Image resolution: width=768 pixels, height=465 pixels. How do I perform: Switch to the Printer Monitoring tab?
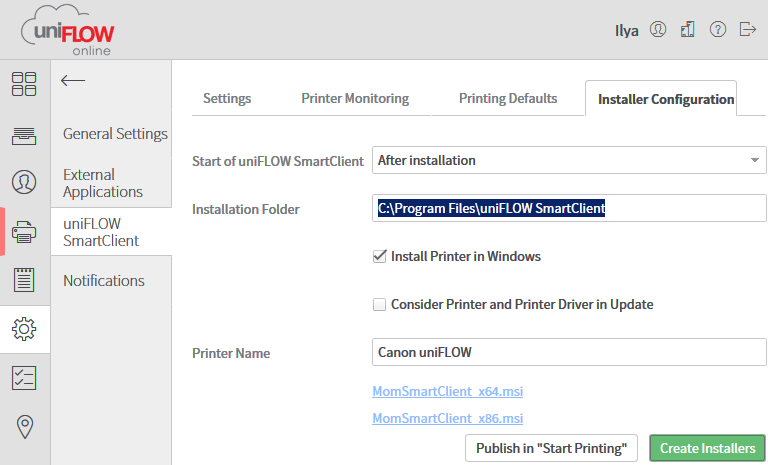tap(355, 98)
